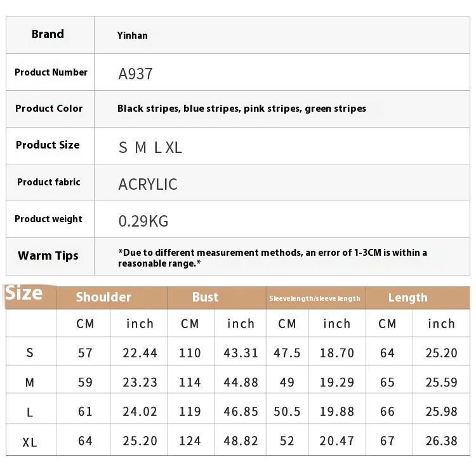The image size is (476, 471).
Task: Click the 0.29KG product weight value
Action: [x=143, y=222]
